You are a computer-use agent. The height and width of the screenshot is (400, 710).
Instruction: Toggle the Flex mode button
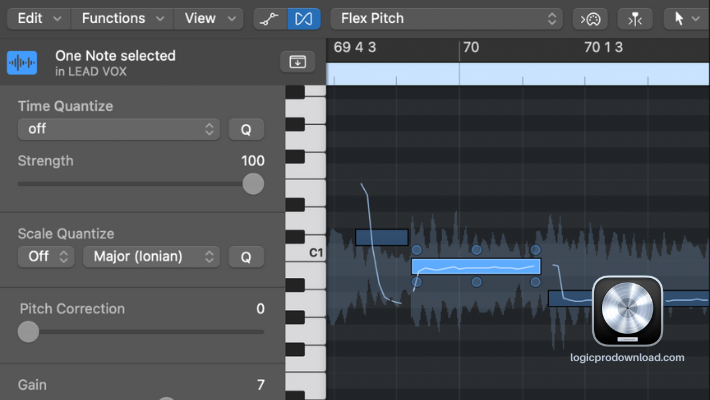(x=304, y=19)
